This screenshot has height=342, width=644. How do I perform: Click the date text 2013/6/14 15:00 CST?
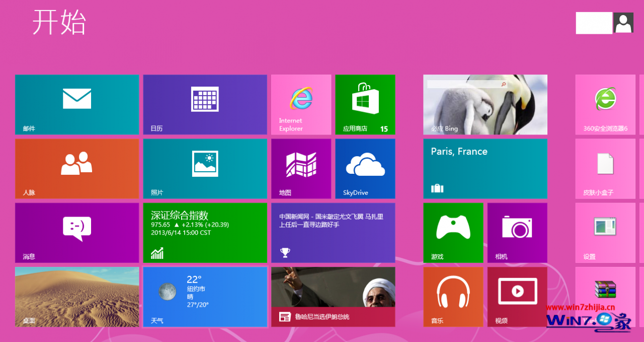[181, 233]
